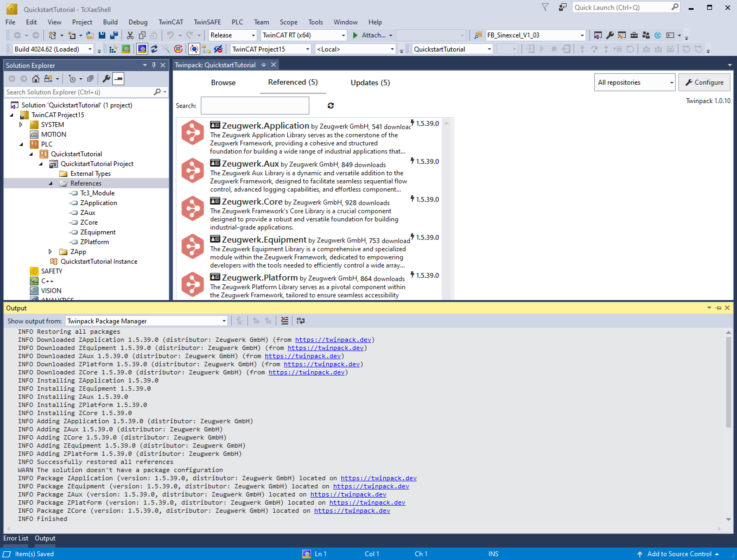Screen dimensions: 737x560
Task: Expand the SYSTEM tree node
Action: click(21, 125)
